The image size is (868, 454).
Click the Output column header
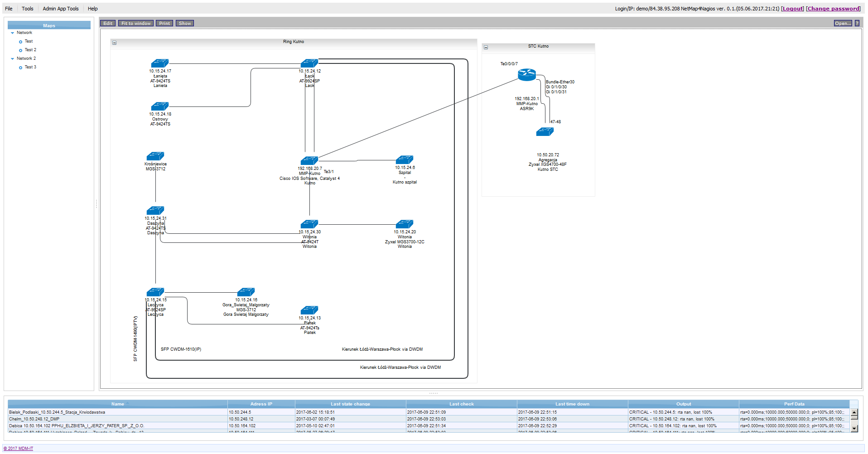(x=684, y=404)
